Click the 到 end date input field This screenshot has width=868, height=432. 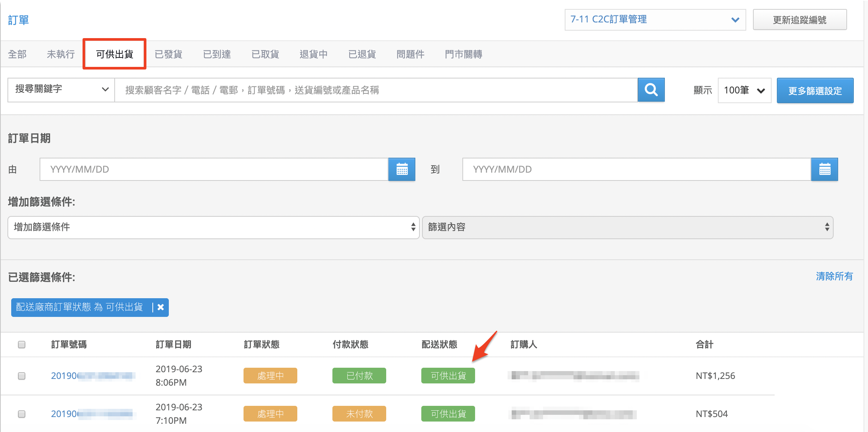tap(637, 169)
